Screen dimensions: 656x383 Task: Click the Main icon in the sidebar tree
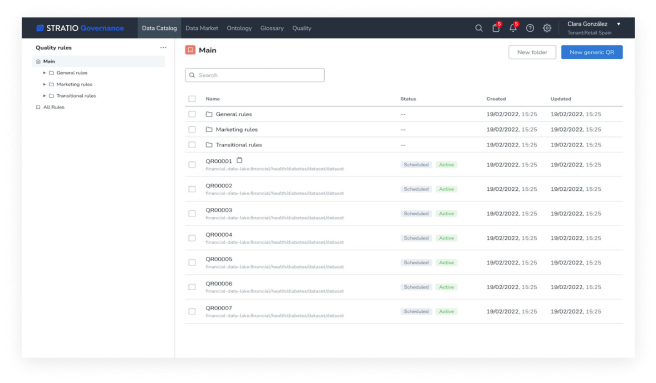[38, 62]
